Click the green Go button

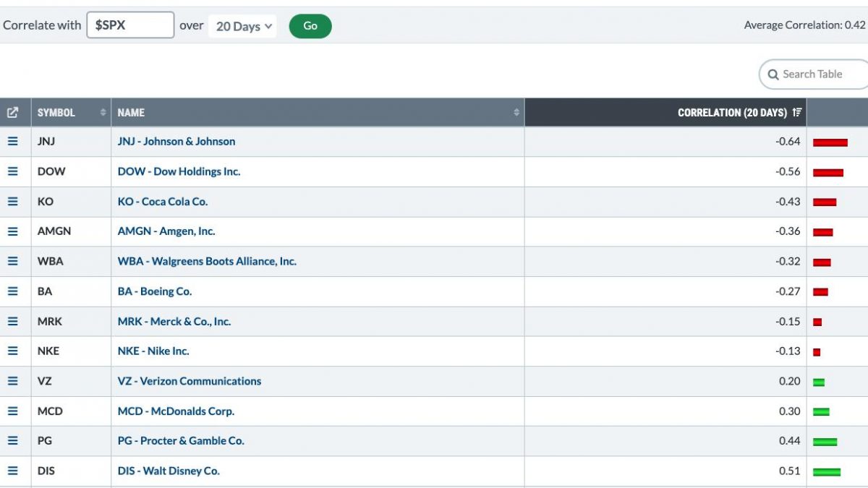click(310, 26)
